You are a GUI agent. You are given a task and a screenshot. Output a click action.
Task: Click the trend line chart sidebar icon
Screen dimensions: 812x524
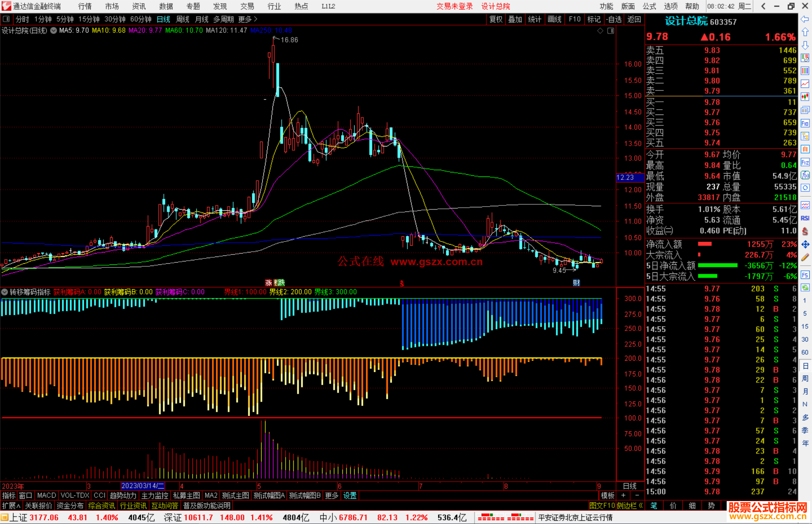805,84
